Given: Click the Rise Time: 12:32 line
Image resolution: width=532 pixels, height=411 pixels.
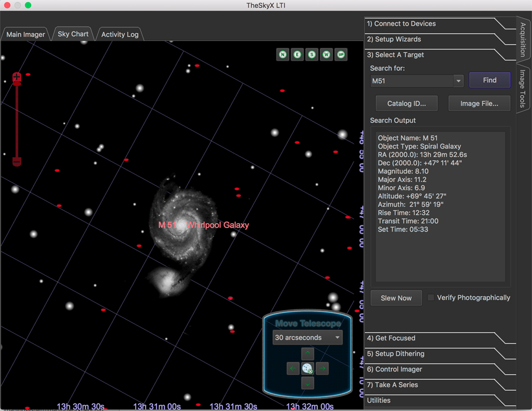Looking at the screenshot, I should point(403,213).
